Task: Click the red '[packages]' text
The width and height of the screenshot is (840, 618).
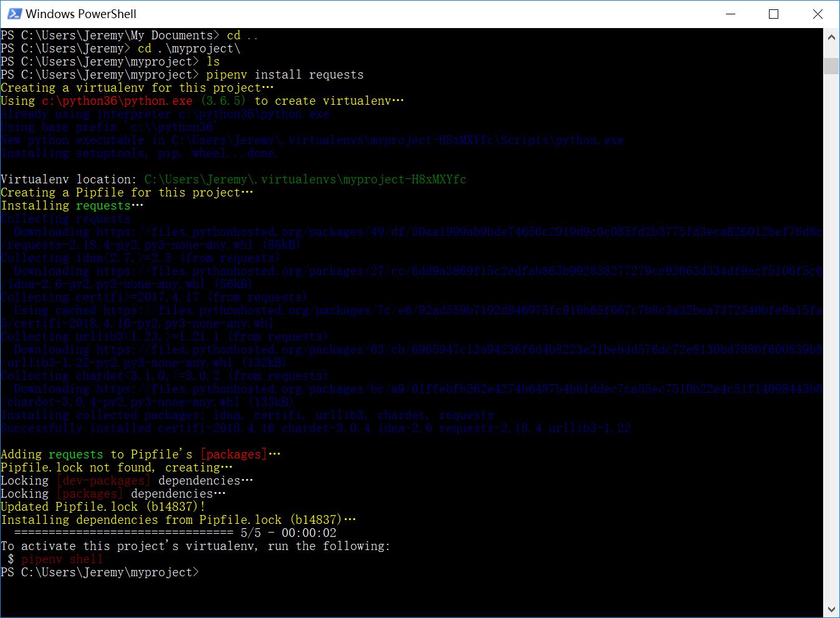Action: point(234,455)
